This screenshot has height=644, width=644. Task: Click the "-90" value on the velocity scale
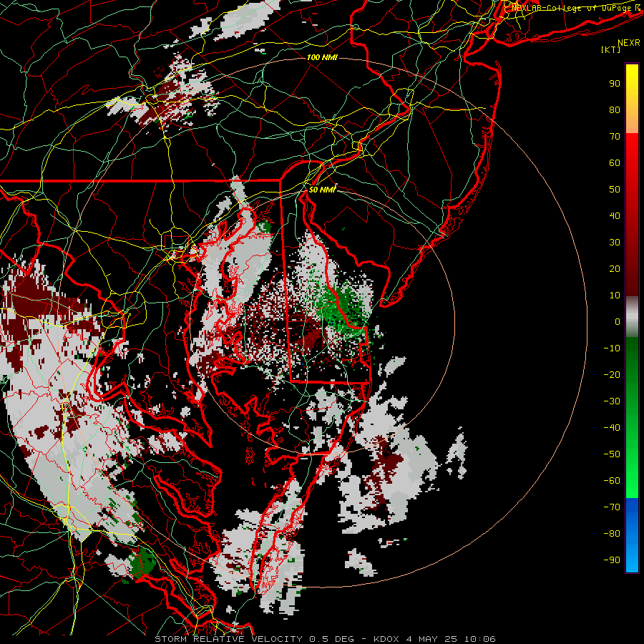point(612,560)
